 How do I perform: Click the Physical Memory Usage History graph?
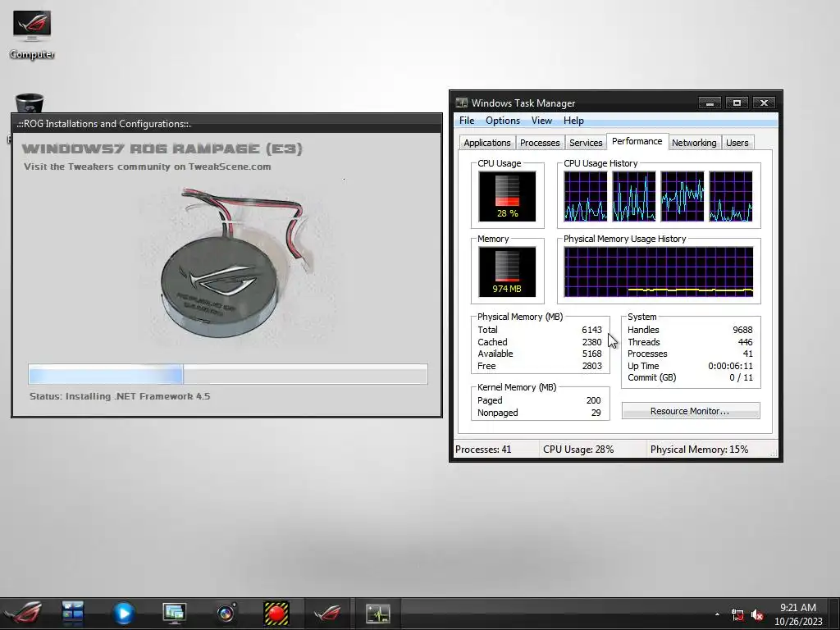tap(659, 272)
